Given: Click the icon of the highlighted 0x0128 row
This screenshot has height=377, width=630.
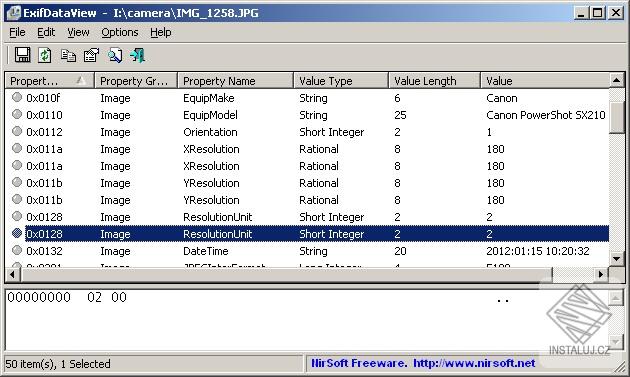Looking at the screenshot, I should point(16,233).
